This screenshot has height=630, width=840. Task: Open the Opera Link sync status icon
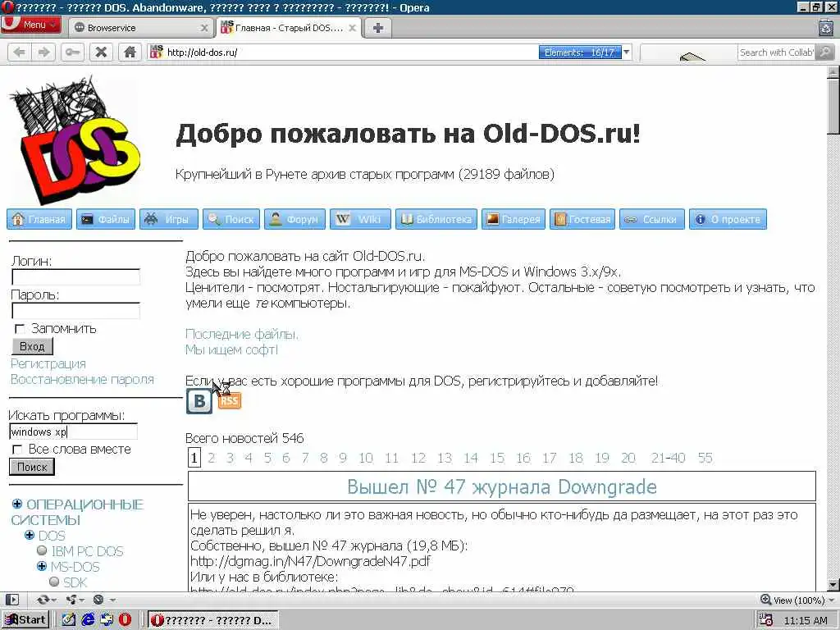tap(43, 600)
